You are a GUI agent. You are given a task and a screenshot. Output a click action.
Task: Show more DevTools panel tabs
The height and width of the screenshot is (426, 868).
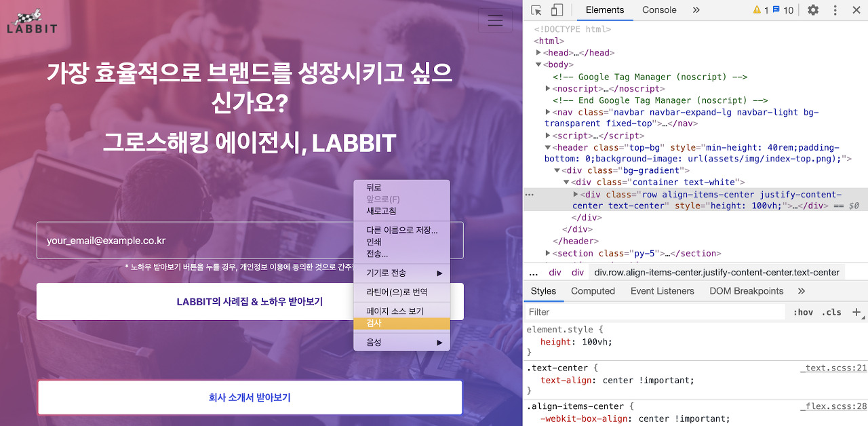pos(696,10)
